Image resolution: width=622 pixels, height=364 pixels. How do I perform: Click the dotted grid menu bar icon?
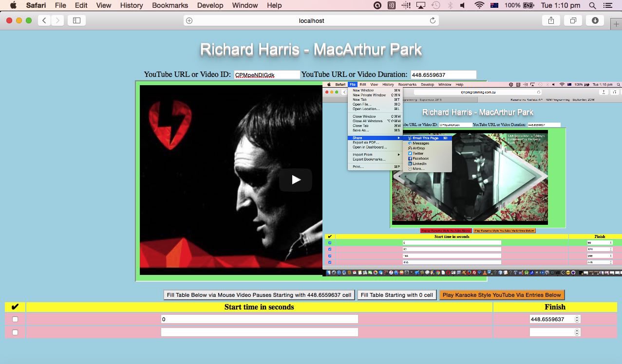click(x=406, y=5)
